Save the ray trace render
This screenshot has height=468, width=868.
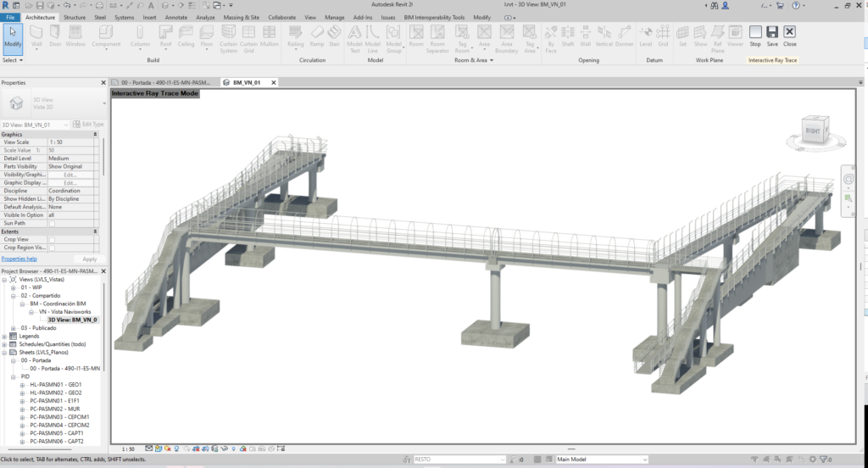(x=772, y=36)
